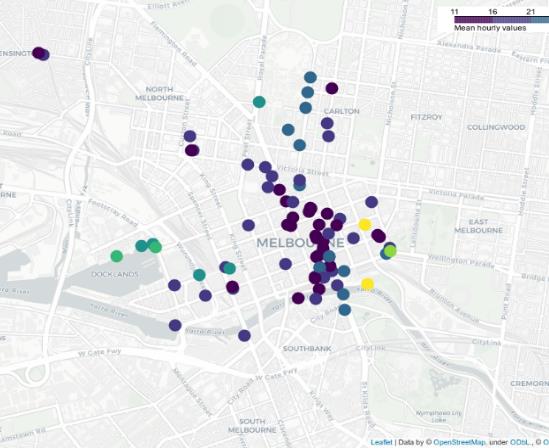Viewport: 549px width, 448px height.
Task: Click the W Gate Fwy road label
Action: (99, 353)
